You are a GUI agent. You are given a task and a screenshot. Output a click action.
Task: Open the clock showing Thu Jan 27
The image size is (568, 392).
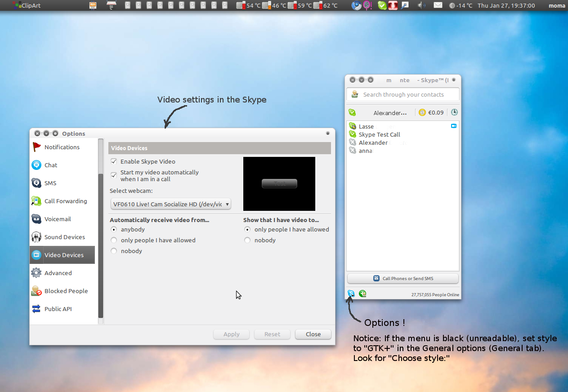506,5
